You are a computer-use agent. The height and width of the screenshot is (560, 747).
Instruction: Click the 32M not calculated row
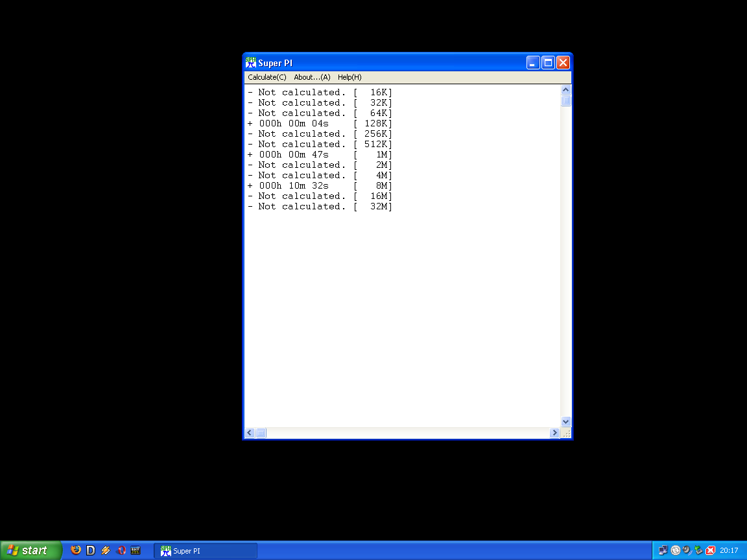point(320,207)
